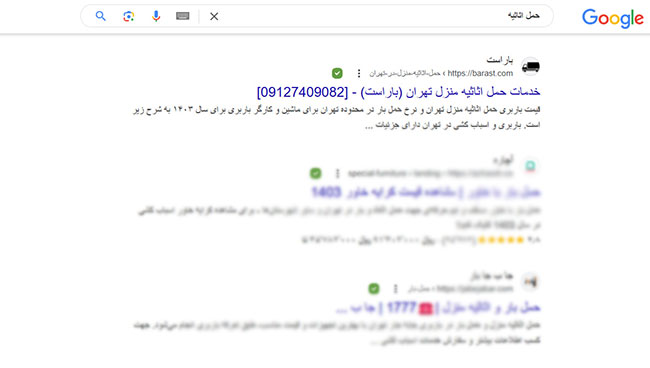Click favicon of the third blurred result
Image resolution: width=650 pixels, height=368 pixels.
530,281
